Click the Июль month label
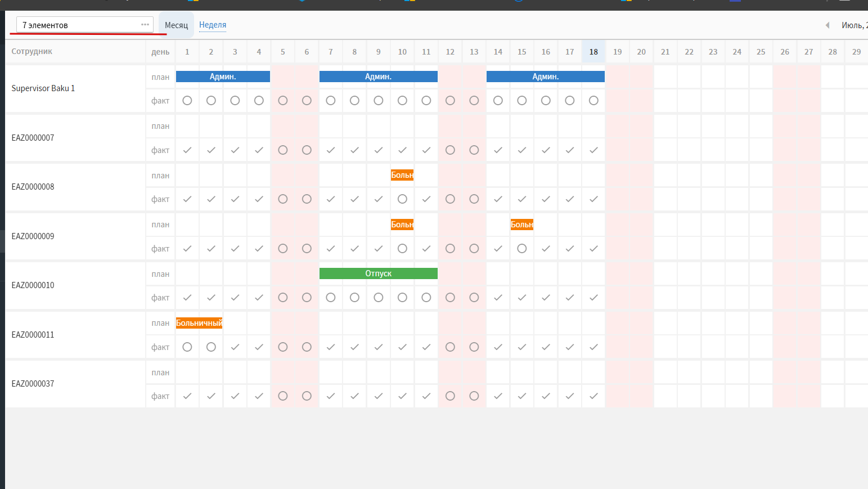 tap(854, 25)
